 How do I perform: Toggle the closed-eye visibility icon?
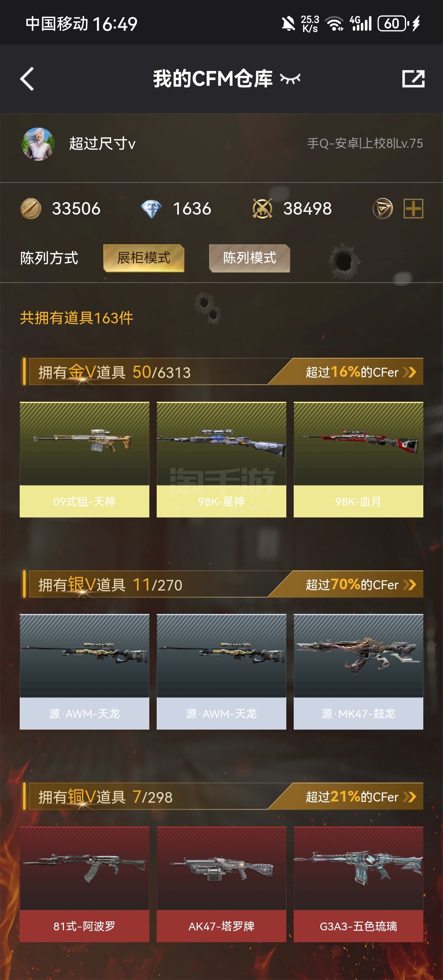click(x=290, y=78)
